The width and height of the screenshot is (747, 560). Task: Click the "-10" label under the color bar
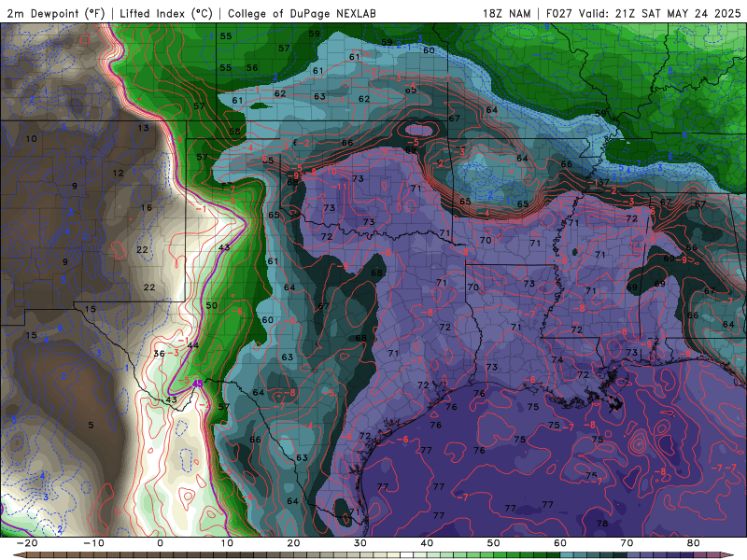[93, 543]
